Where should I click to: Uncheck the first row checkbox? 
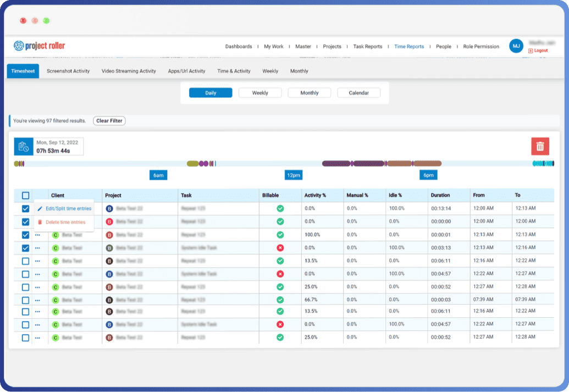point(25,209)
